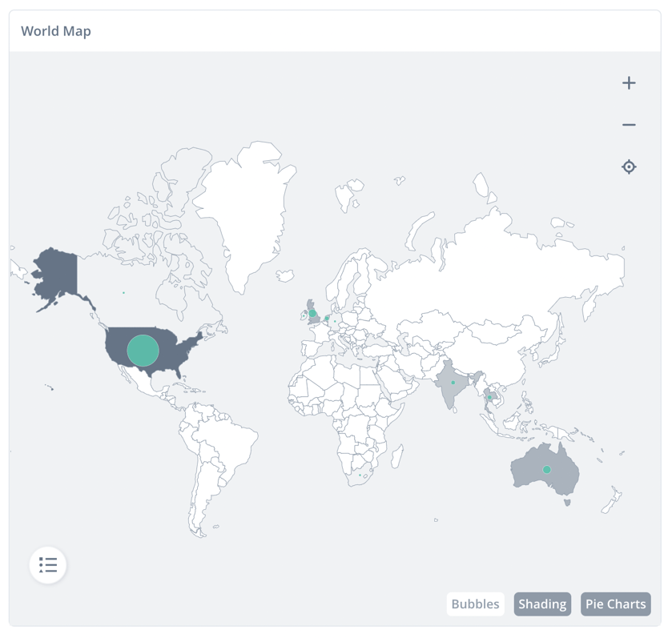Toggle the Pie Charts map mode
Image resolution: width=672 pixels, height=638 pixels.
pyautogui.click(x=615, y=604)
